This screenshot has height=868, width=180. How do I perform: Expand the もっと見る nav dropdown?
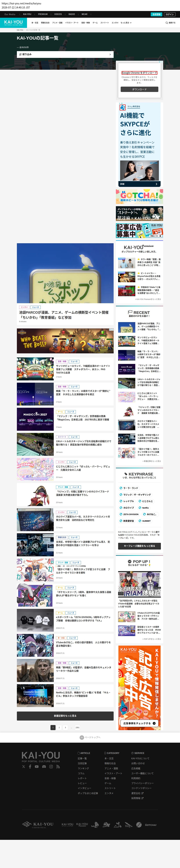coord(126,23)
